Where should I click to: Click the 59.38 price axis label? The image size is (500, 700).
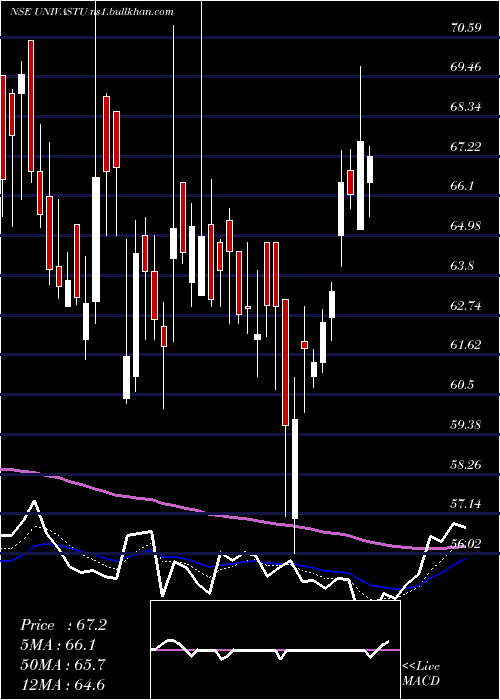pos(466,424)
